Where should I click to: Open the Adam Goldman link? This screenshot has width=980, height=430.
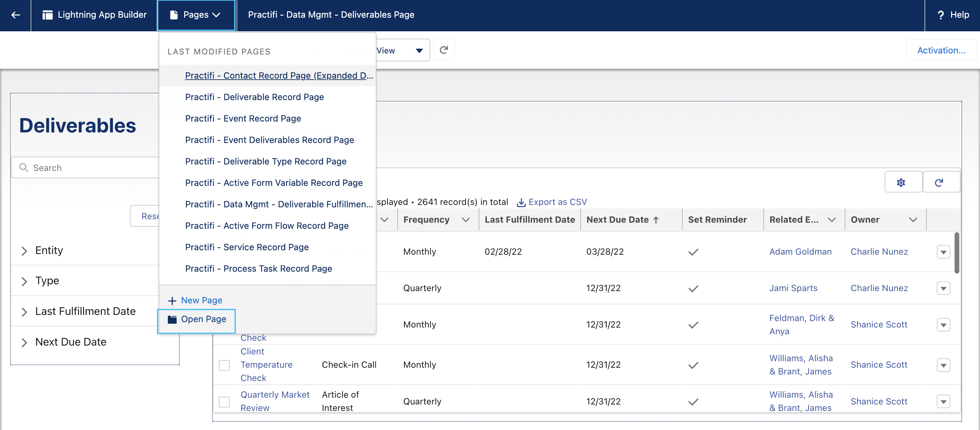(x=800, y=252)
